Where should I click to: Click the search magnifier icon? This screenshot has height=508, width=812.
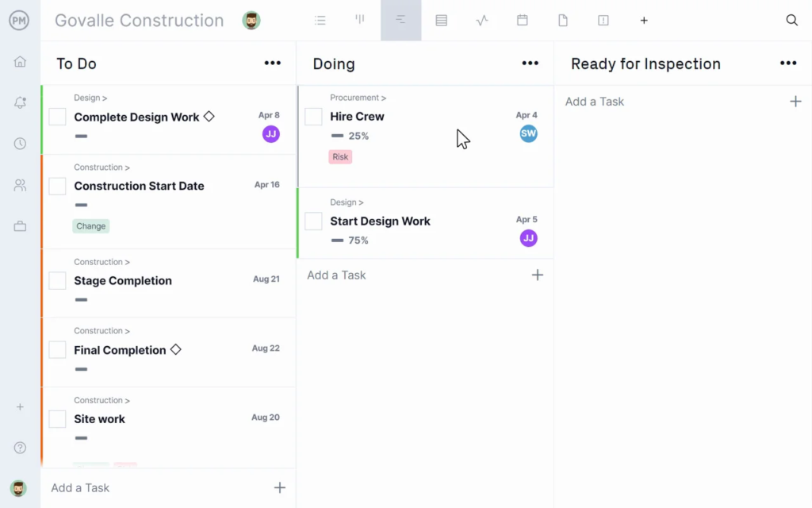(x=792, y=20)
